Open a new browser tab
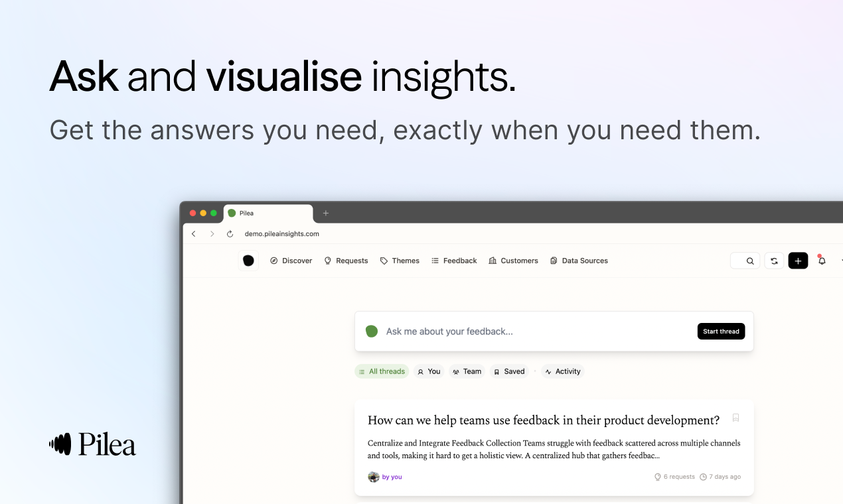Image resolution: width=843 pixels, height=504 pixels. (326, 213)
